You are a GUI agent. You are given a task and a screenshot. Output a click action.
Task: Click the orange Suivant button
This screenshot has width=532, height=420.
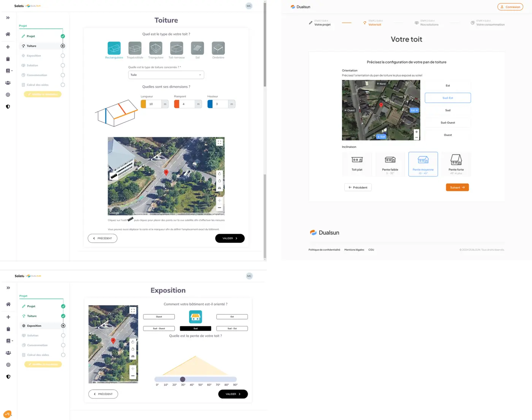click(457, 187)
